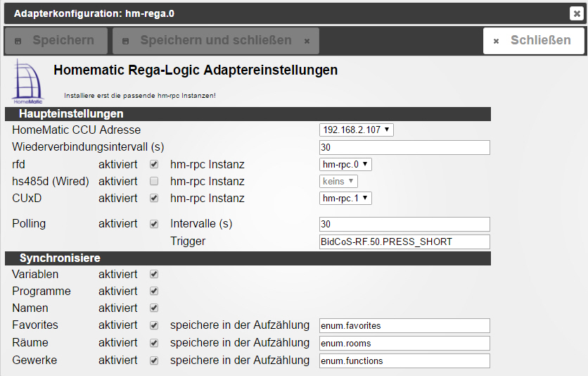Click the Speichern button

click(56, 41)
